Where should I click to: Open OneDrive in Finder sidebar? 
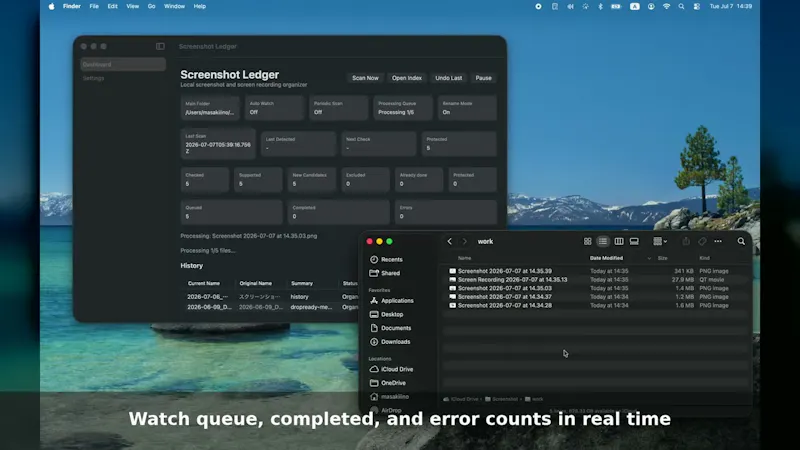click(x=388, y=383)
